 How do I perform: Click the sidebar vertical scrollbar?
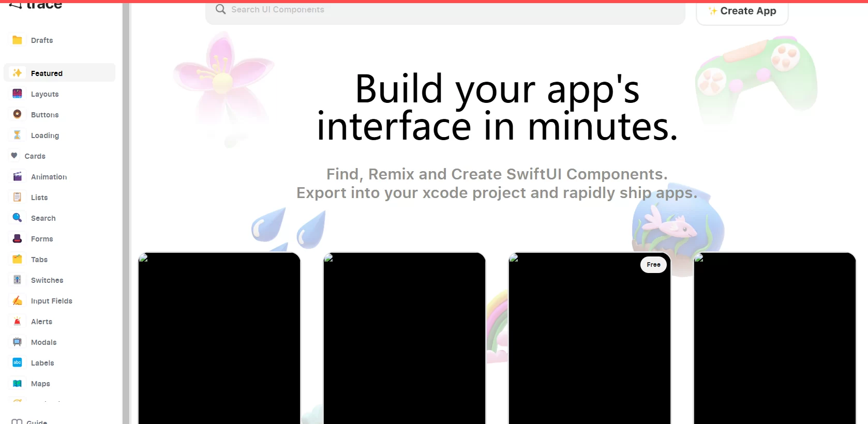point(126,207)
